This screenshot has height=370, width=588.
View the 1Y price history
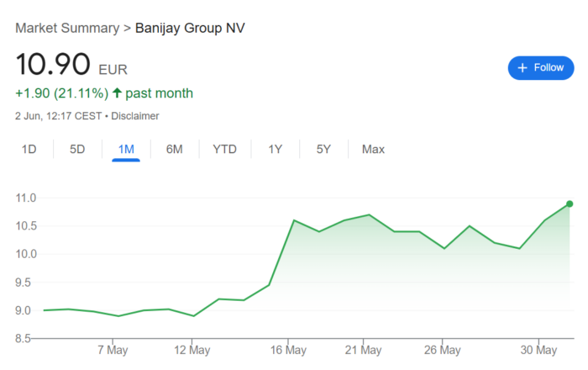[x=275, y=149]
